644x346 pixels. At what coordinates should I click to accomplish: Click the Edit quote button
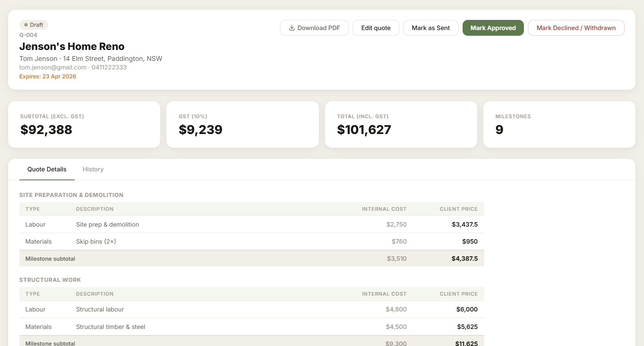376,28
